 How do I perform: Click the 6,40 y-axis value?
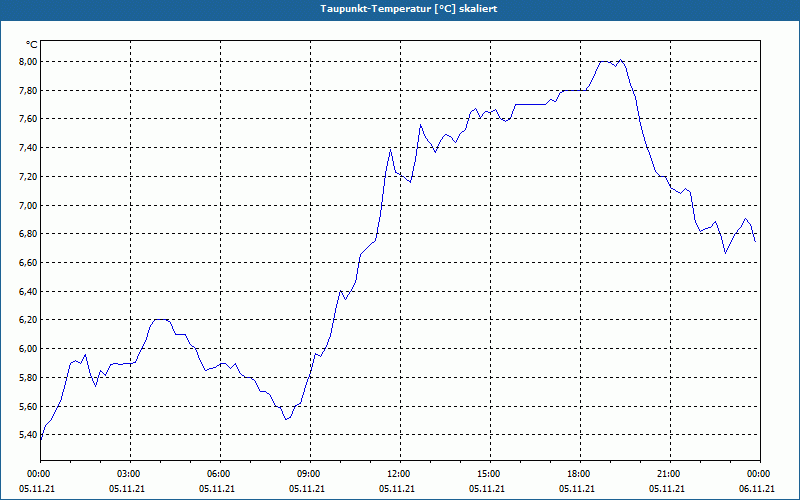28,291
